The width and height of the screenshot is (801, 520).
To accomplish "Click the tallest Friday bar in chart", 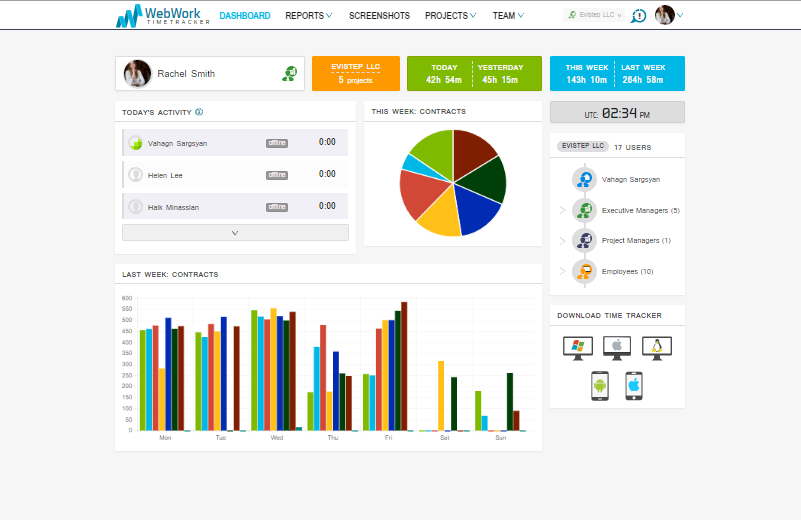I will coord(404,366).
